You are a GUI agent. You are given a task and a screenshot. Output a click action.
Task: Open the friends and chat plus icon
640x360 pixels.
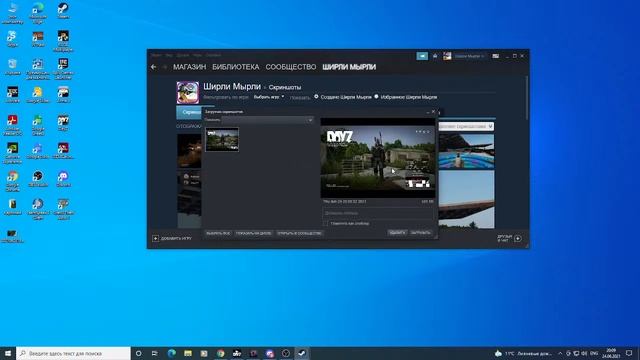[x=518, y=238]
